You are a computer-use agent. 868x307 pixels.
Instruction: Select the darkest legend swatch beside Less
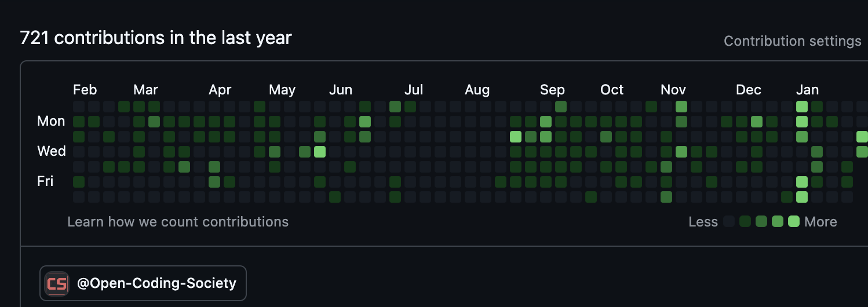(x=729, y=221)
